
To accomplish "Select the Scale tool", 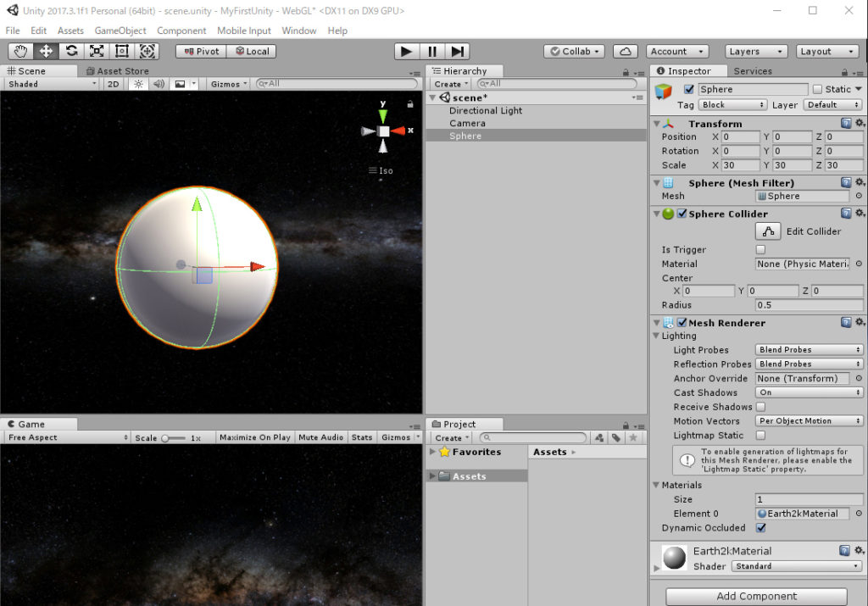I will (x=97, y=52).
